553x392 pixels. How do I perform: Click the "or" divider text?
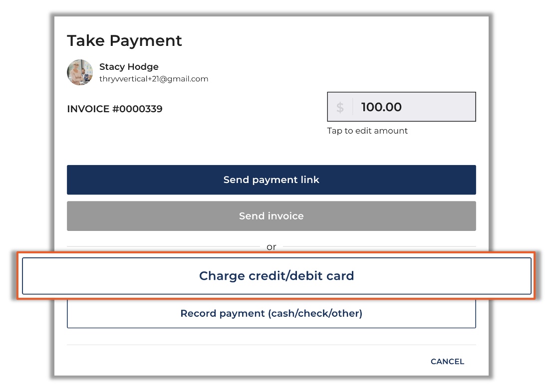271,247
